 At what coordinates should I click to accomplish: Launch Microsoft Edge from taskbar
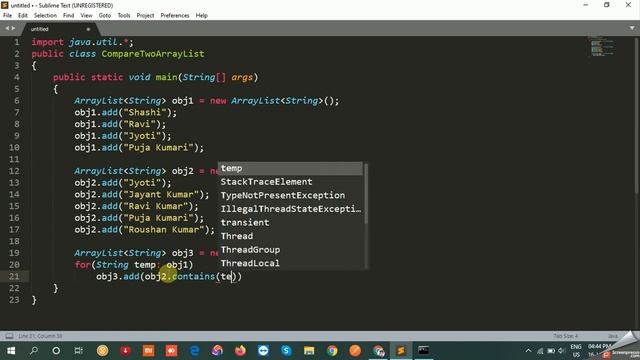coord(195,351)
